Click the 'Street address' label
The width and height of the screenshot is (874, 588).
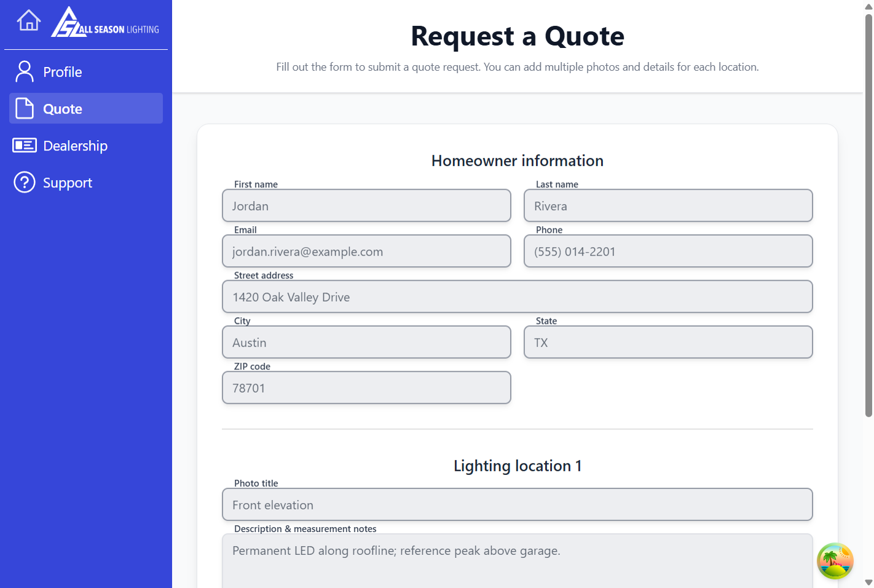(264, 275)
